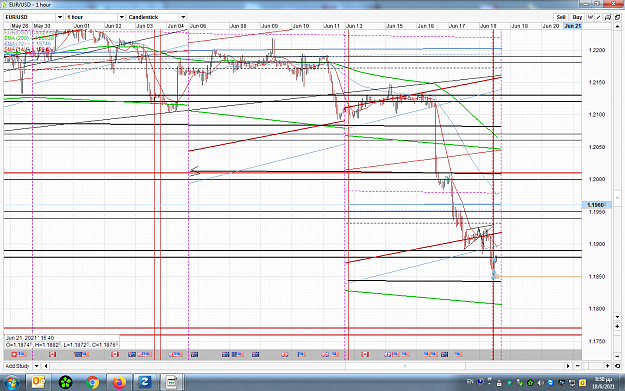The width and height of the screenshot is (625, 391).
Task: Click the O/H/L/C values readout line
Action: [x=61, y=345]
